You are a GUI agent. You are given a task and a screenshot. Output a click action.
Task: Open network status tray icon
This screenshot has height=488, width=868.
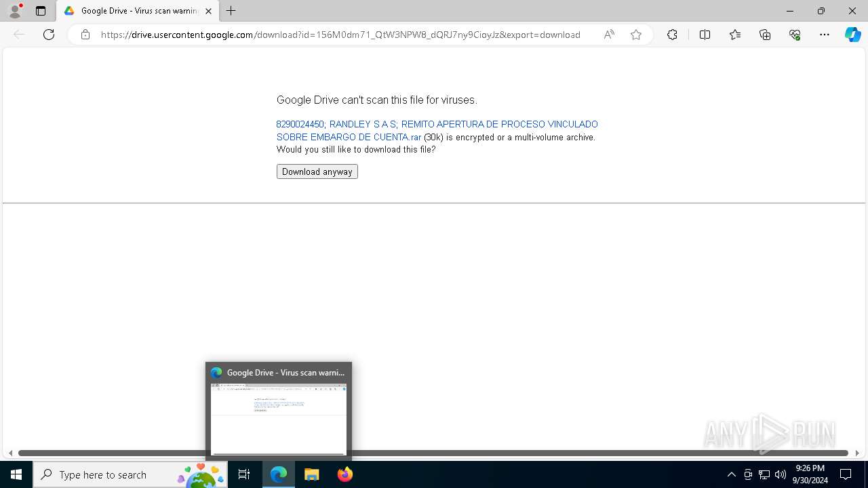[x=764, y=474]
